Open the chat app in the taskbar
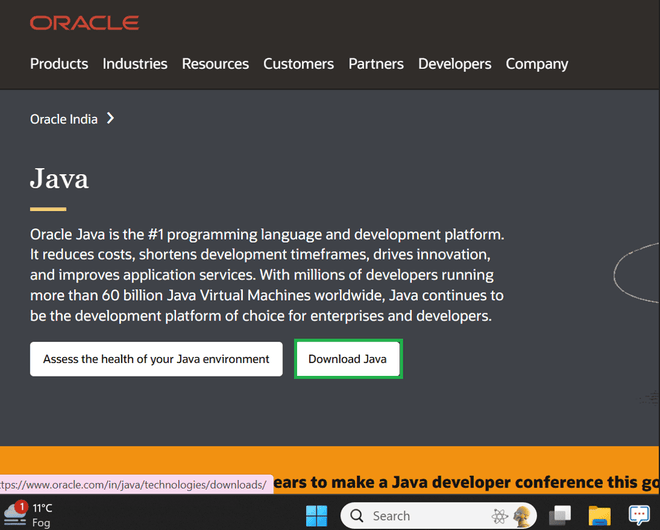This screenshot has height=530, width=660. tap(639, 516)
